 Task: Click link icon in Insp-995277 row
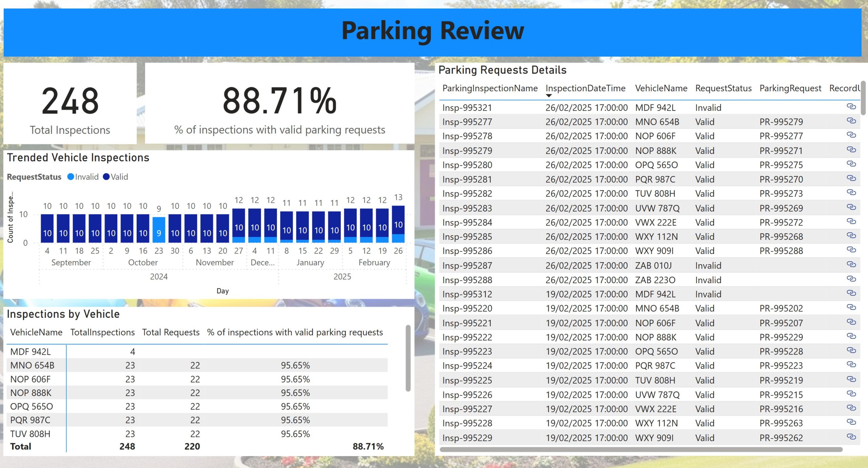coord(851,121)
